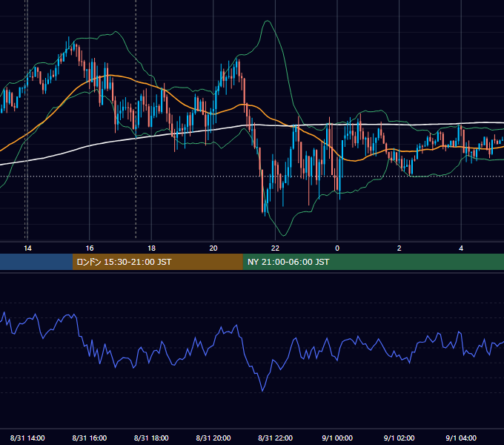Screen dimensions: 504x445
Task: Click the 8/31 14:00 time label
Action: [x=27, y=438]
